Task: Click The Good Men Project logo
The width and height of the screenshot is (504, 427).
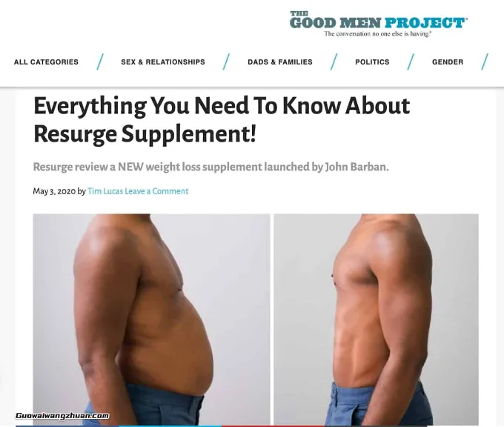Action: pyautogui.click(x=378, y=24)
